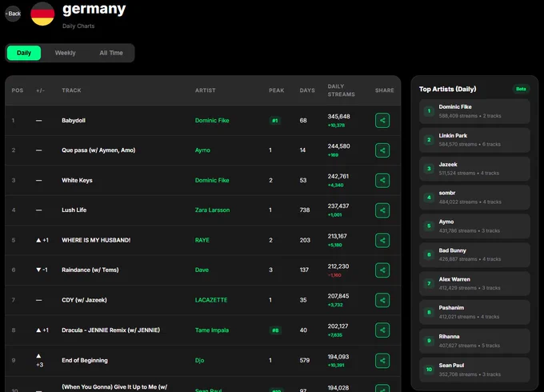Open Aymo top artist card
Screen dimensions: 544x392
[x=474, y=226]
